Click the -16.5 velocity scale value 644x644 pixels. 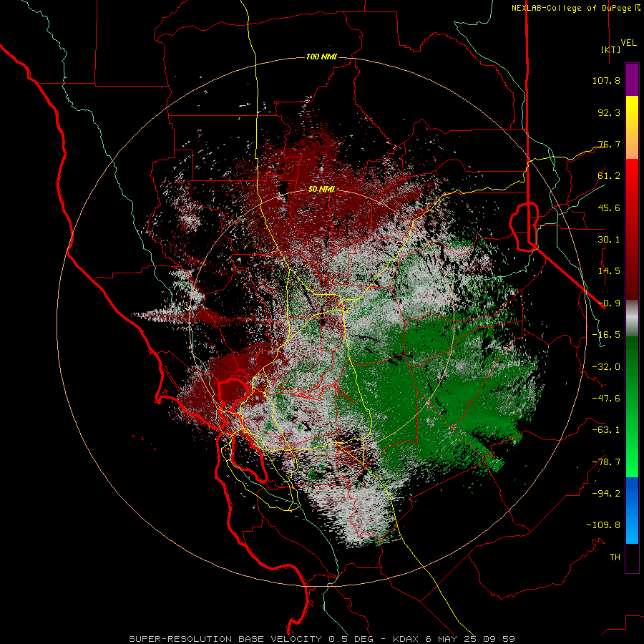click(606, 335)
